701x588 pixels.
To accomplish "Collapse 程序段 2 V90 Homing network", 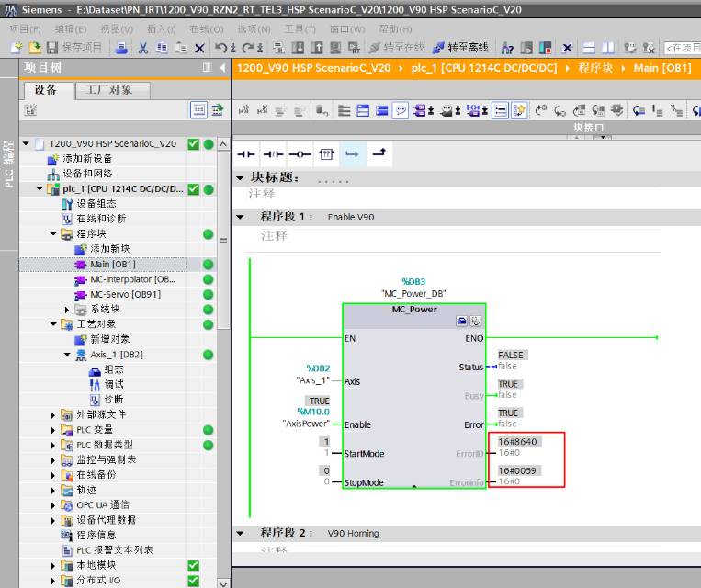I will [241, 534].
